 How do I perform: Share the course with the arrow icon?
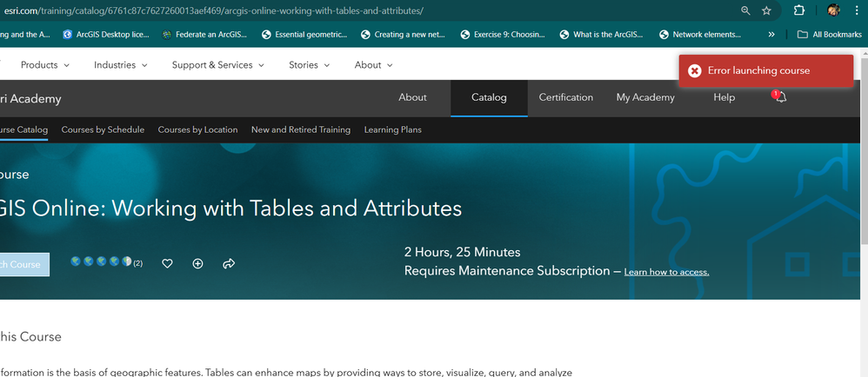click(x=229, y=264)
